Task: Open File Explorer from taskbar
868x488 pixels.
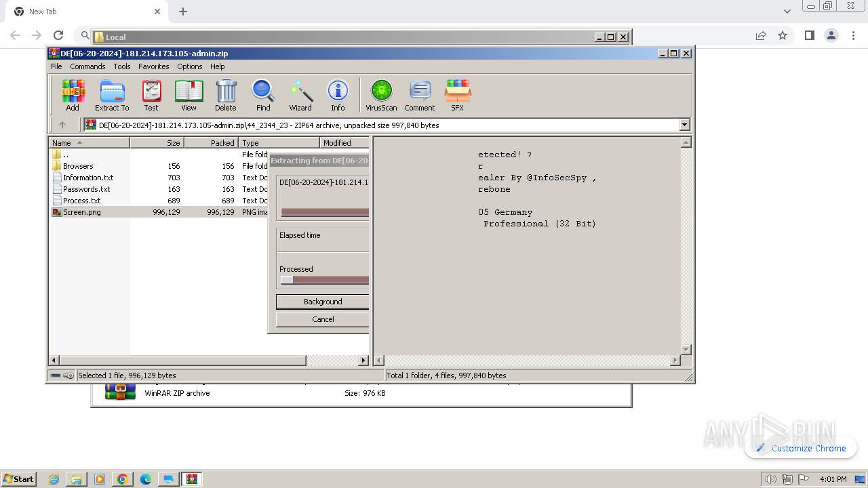Action: [77, 479]
